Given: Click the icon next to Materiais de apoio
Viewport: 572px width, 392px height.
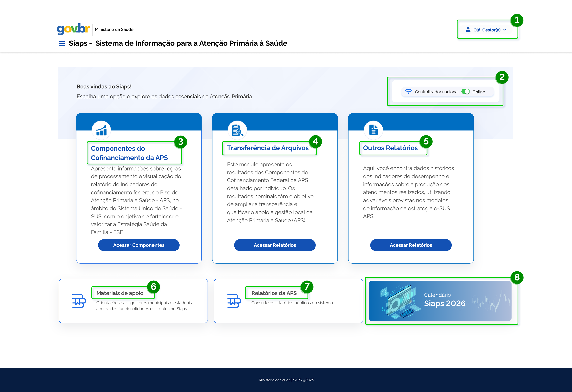Looking at the screenshot, I should (x=79, y=301).
